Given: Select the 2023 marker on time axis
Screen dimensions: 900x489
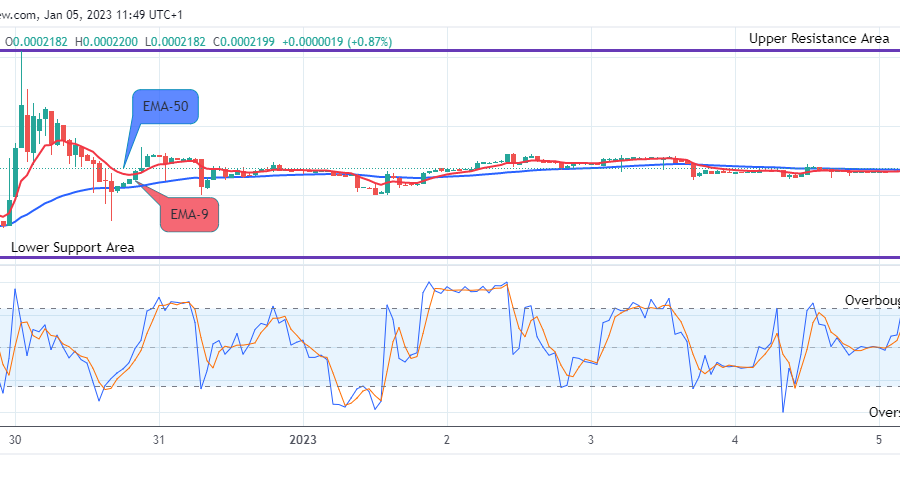Looking at the screenshot, I should tap(303, 440).
